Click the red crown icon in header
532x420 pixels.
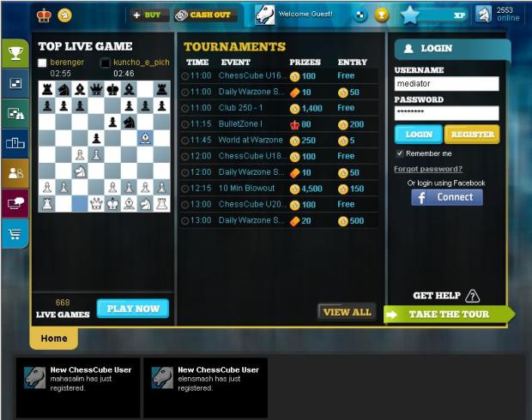(x=44, y=15)
